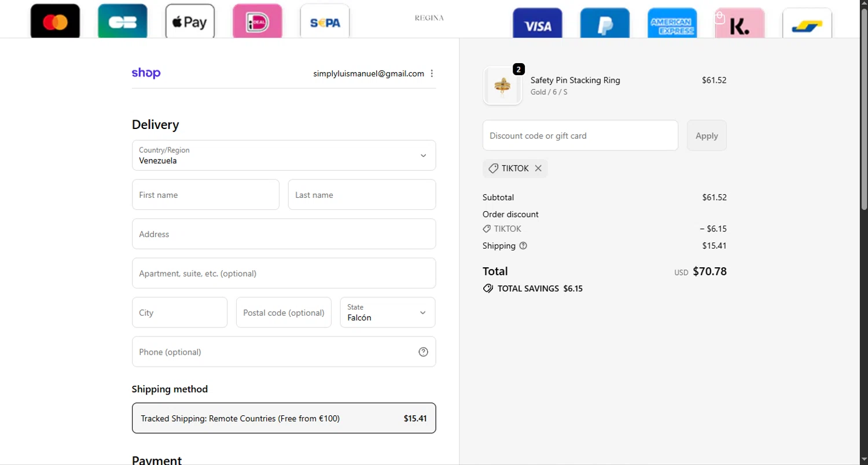
Task: Click the Mastercard payment icon
Action: [x=55, y=21]
